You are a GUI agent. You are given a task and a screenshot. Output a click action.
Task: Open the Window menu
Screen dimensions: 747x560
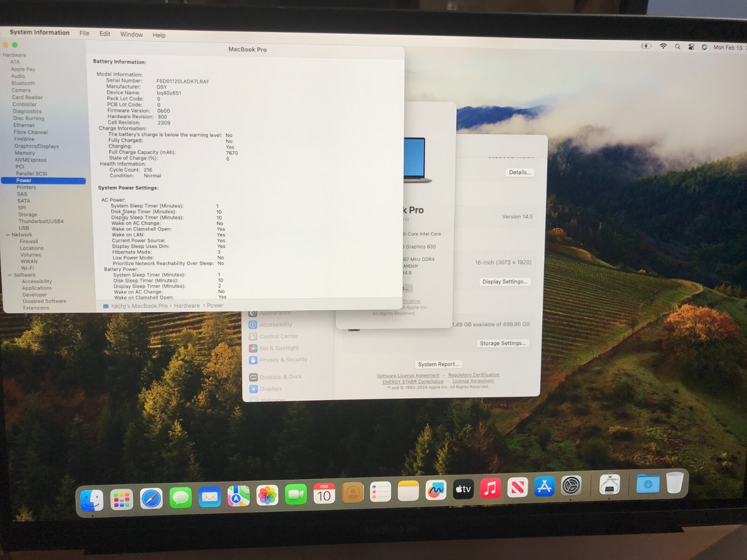coord(131,35)
